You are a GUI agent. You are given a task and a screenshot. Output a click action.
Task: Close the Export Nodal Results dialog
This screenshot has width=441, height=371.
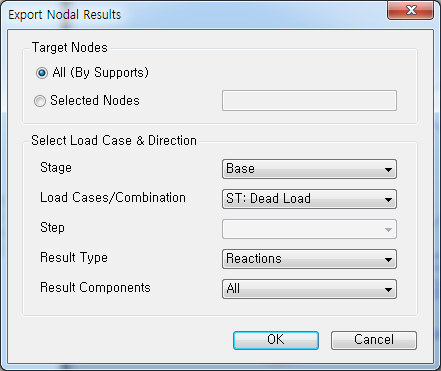(x=410, y=11)
